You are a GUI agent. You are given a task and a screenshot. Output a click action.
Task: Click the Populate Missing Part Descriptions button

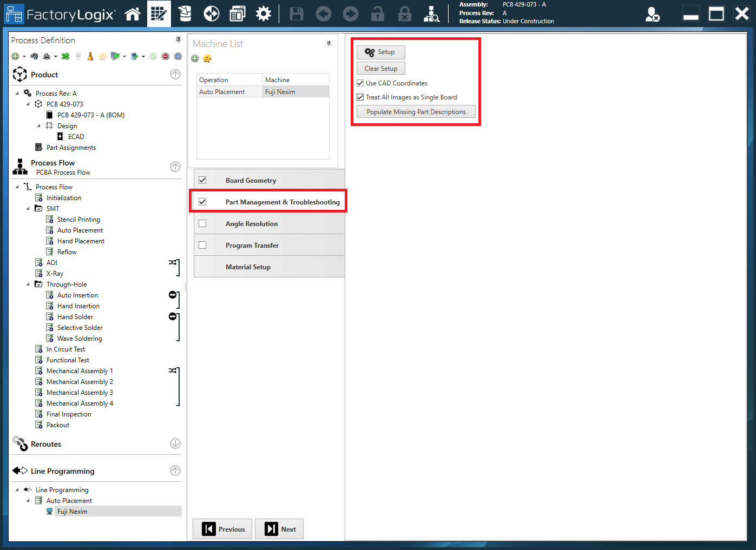click(x=416, y=111)
